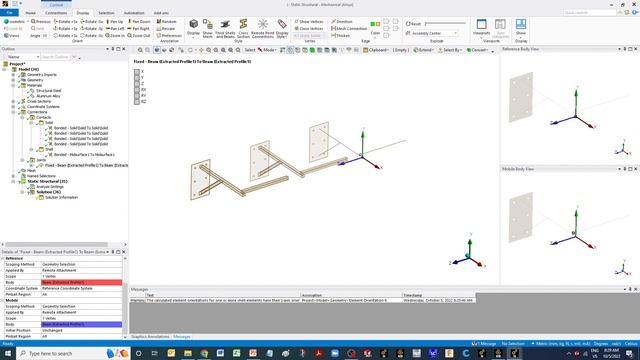Click the Windows Start button
This screenshot has width=640, height=360.
click(x=8, y=353)
